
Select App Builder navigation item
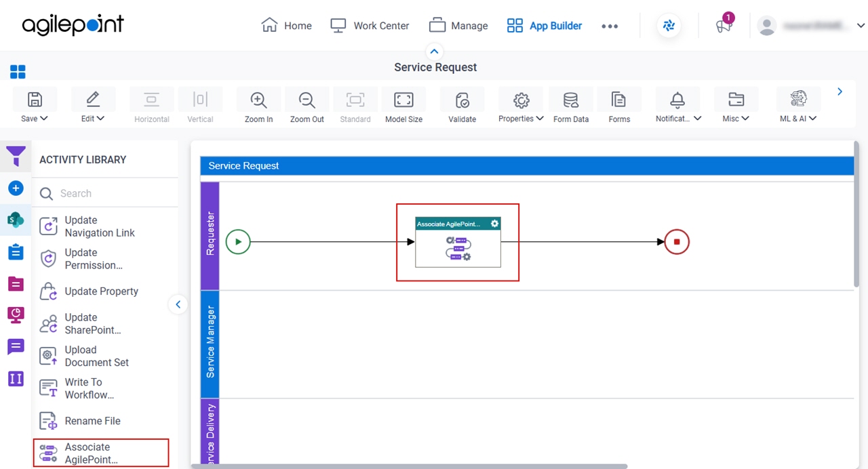[545, 26]
